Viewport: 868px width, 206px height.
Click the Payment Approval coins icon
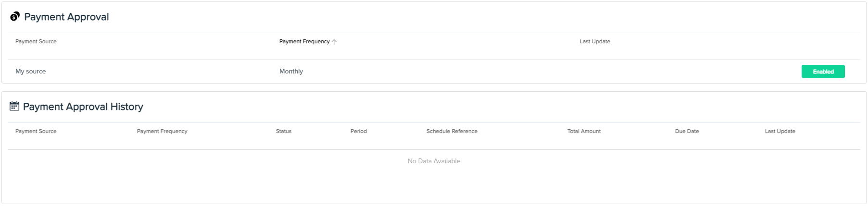(15, 16)
